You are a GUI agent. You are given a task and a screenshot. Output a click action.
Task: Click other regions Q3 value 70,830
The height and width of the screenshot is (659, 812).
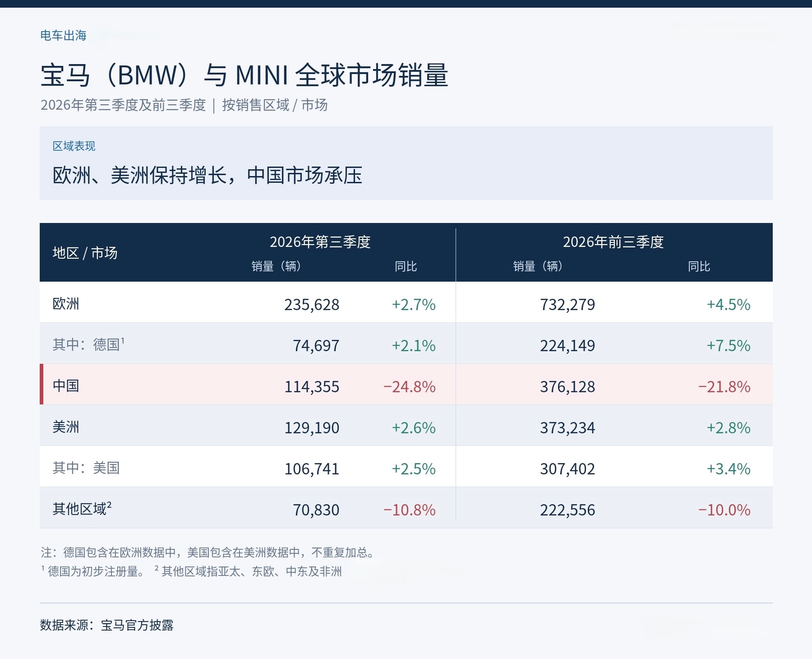coord(316,510)
